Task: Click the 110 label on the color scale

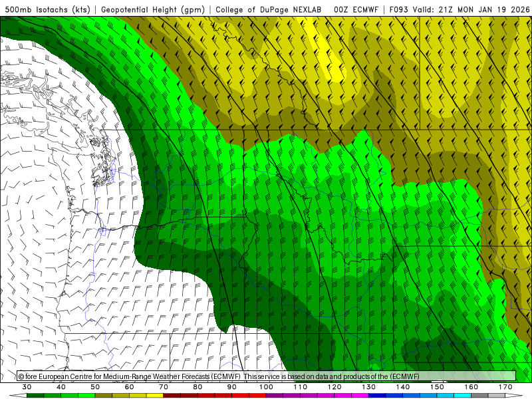Action: pyautogui.click(x=301, y=387)
